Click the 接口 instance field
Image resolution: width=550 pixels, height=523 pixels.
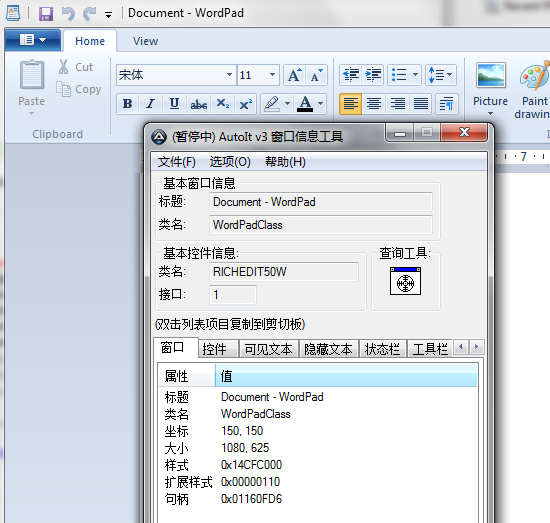[x=233, y=294]
